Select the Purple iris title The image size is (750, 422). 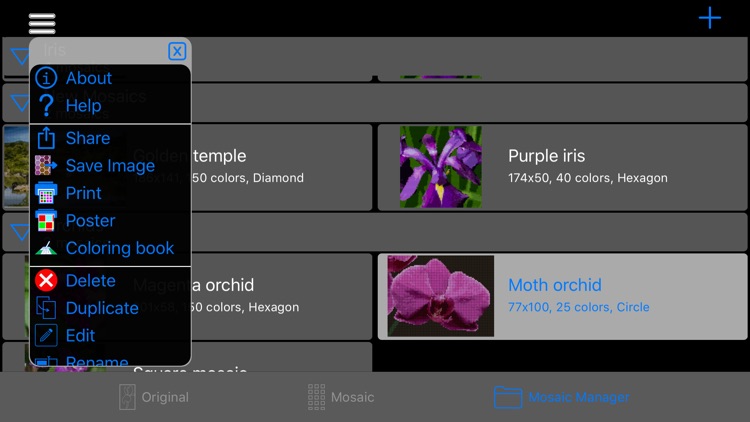(546, 156)
